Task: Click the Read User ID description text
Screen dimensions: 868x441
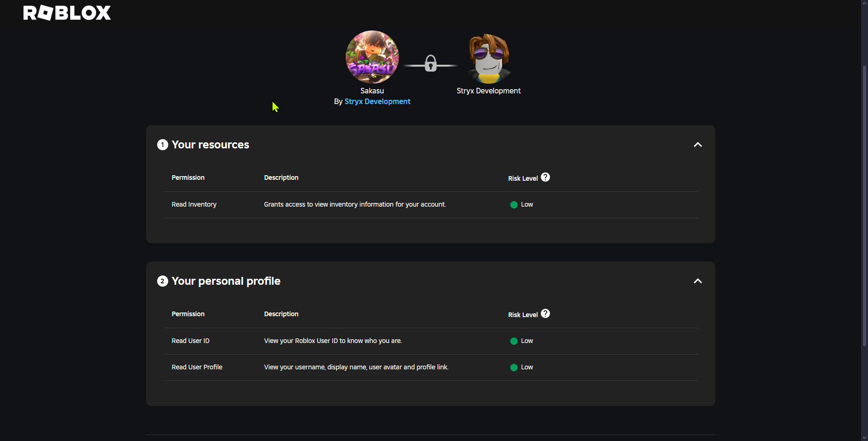Action: [333, 341]
